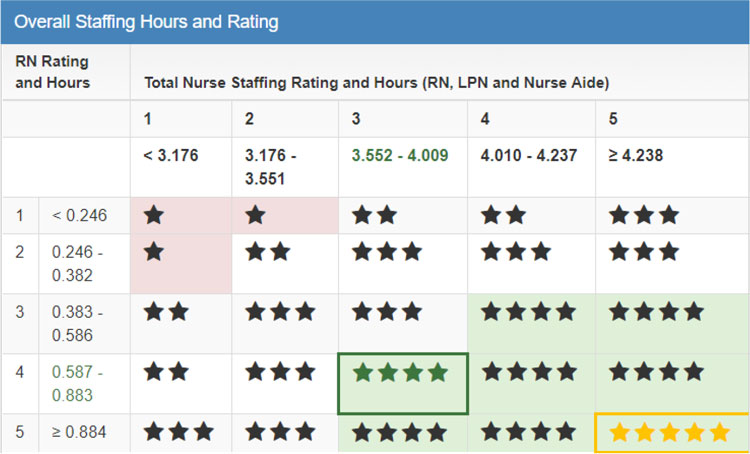750x454 pixels.
Task: Click the green '0.587 - 0.883' RN hours range
Action: coord(77,383)
